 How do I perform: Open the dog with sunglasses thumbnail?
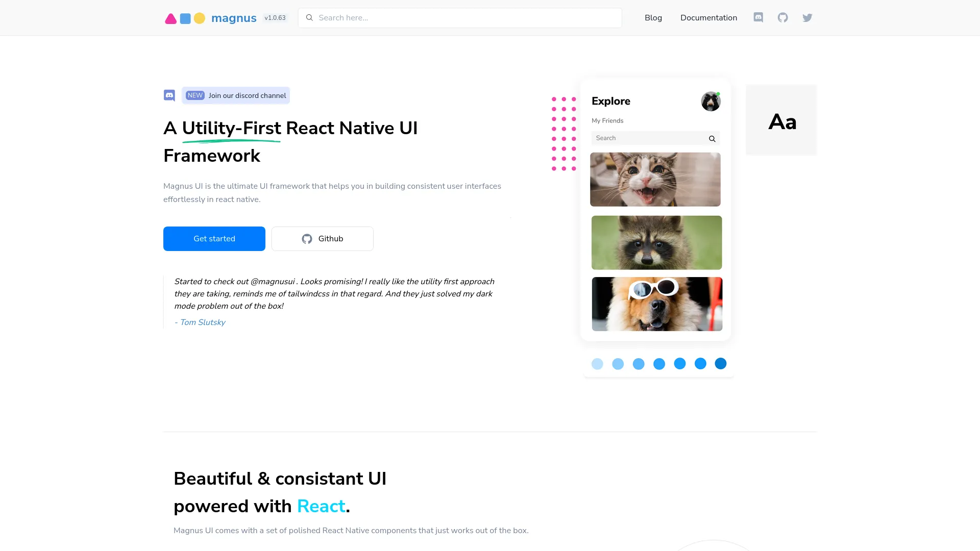point(657,304)
